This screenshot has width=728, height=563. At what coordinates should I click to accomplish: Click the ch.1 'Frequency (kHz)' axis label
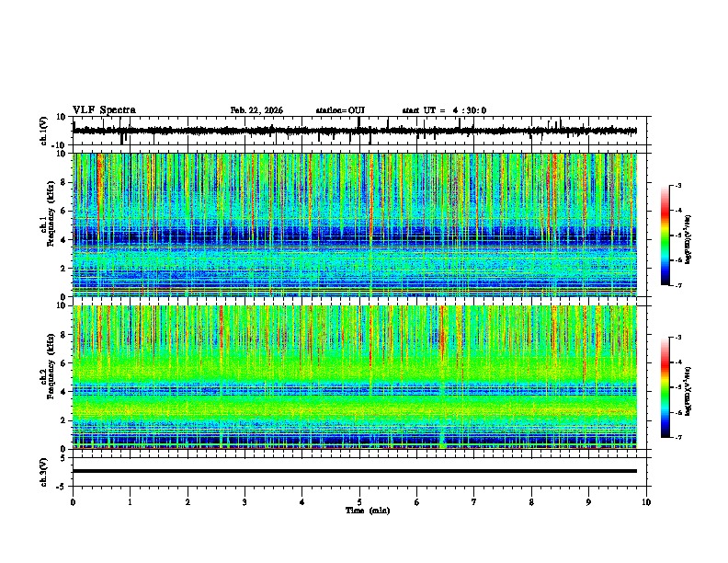coord(51,213)
